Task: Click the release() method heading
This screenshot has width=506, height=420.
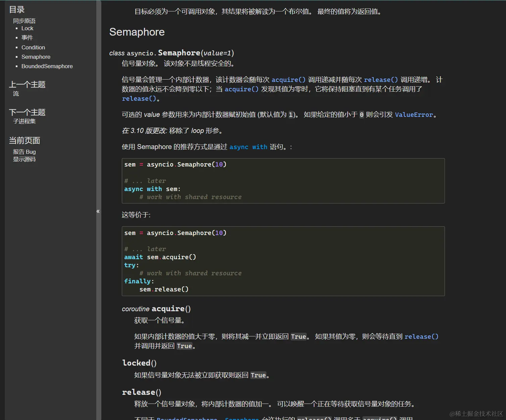Action: point(142,392)
